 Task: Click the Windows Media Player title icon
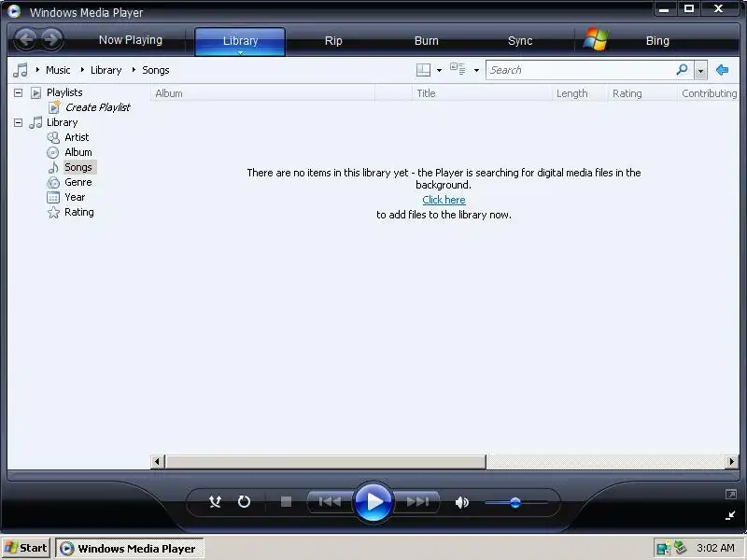click(14, 11)
